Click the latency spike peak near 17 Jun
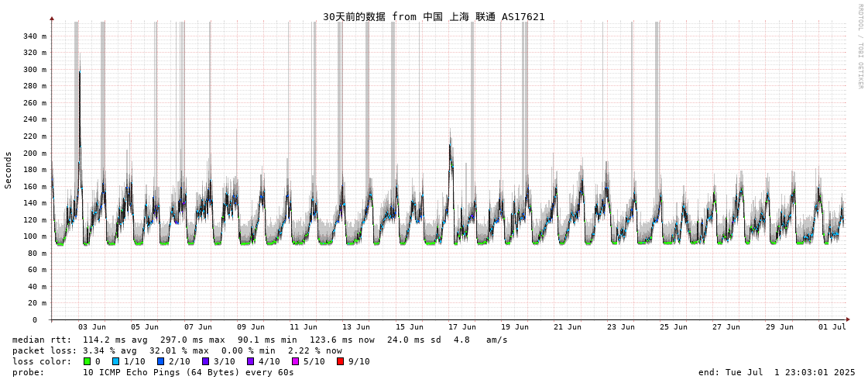The image size is (868, 383). point(450,147)
